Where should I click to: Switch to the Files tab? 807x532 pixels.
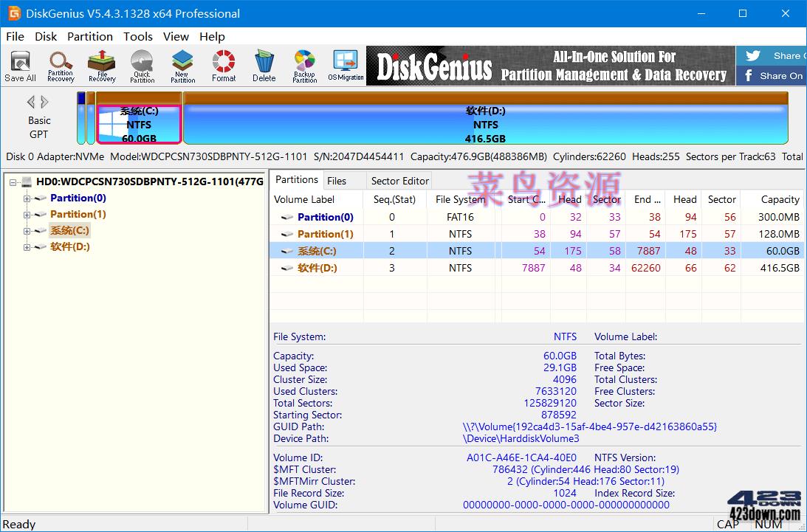(338, 179)
